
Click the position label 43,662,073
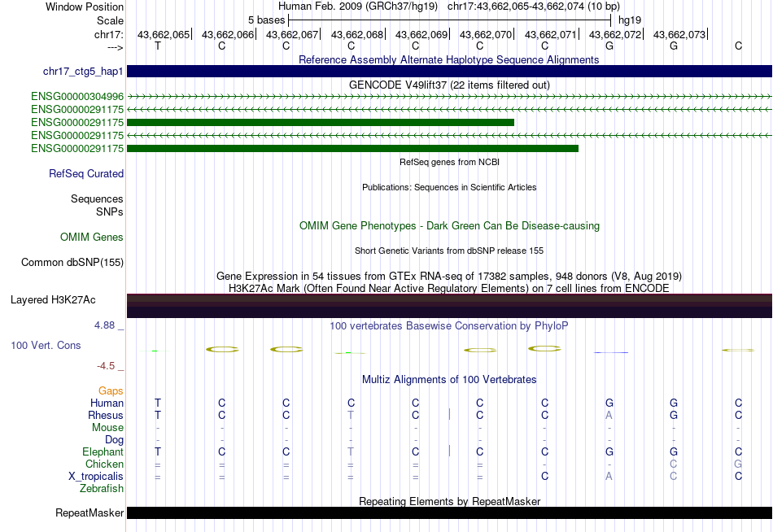click(679, 34)
